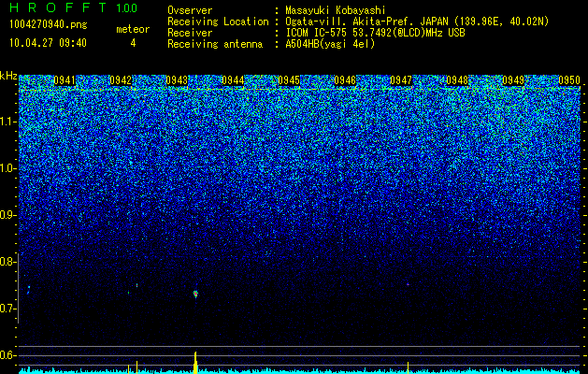Click the 0.8 kHz axis label
588x374 pixels.
[7, 262]
